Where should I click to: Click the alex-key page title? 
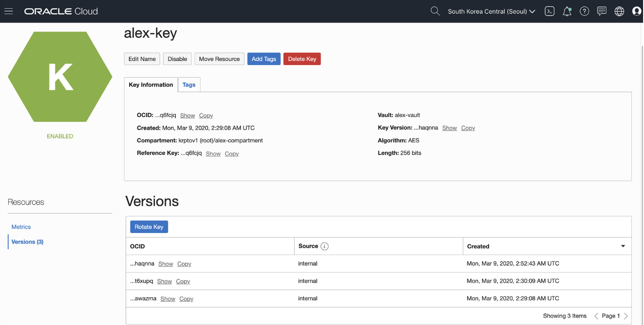pos(151,33)
